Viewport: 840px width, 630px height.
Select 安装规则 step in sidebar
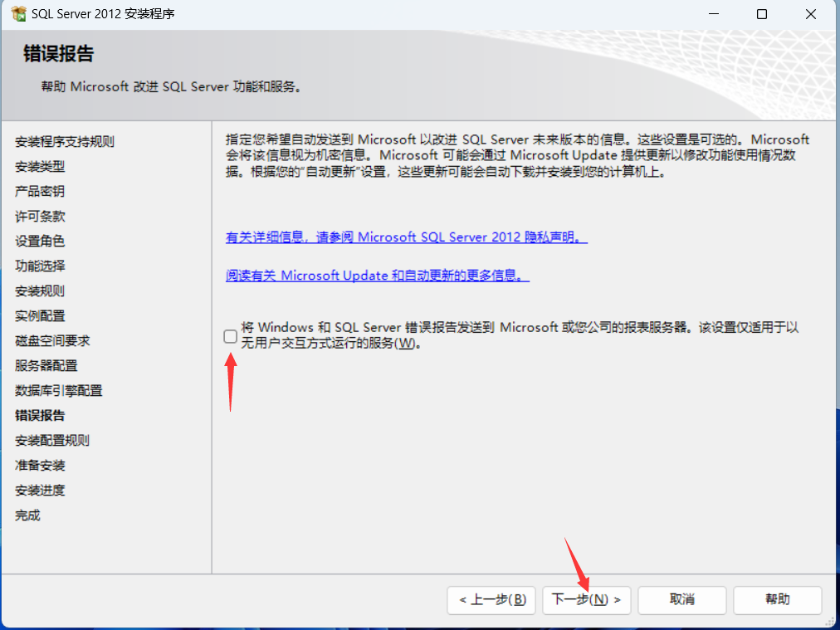40,291
